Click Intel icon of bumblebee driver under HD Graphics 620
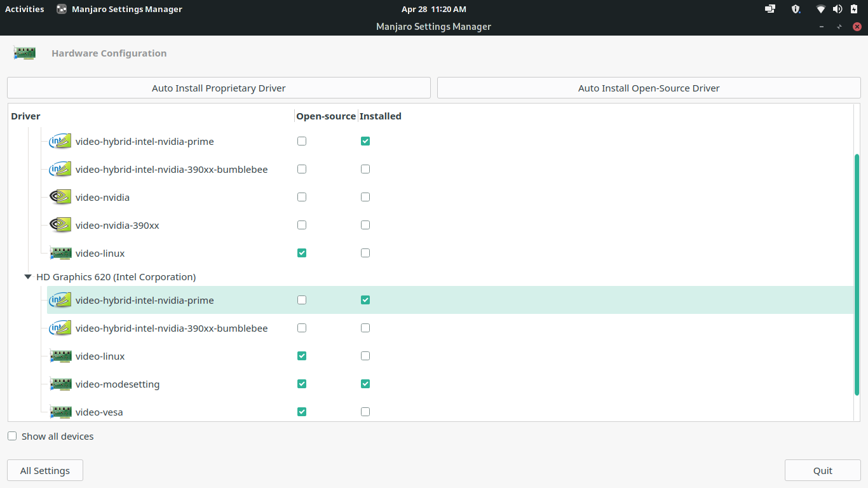Image resolution: width=868 pixels, height=488 pixels. (60, 328)
